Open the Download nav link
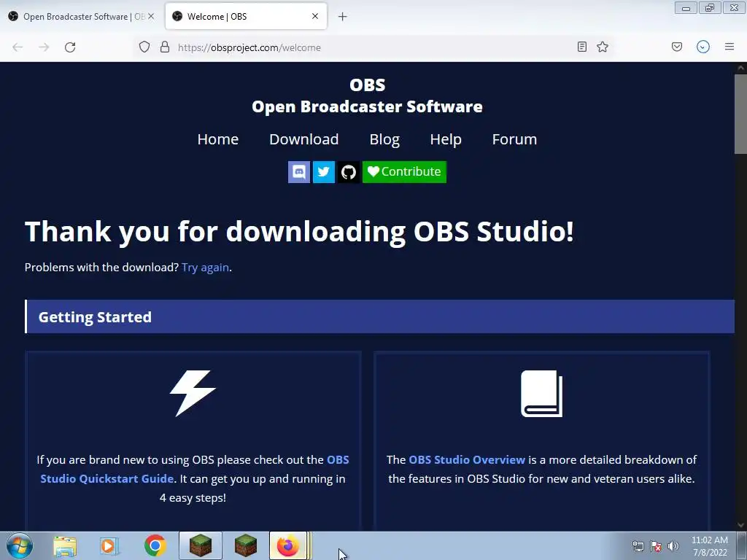747x560 pixels. pyautogui.click(x=304, y=139)
